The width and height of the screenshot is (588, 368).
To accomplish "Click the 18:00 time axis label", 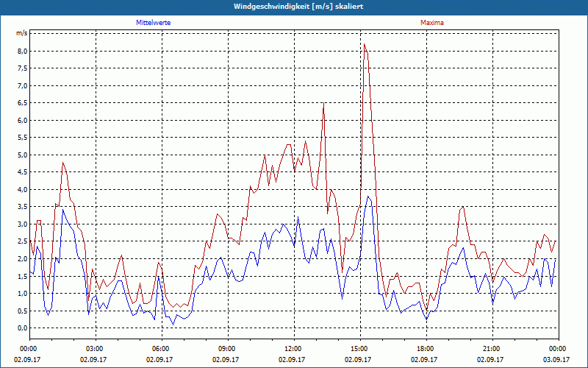I will (x=426, y=349).
